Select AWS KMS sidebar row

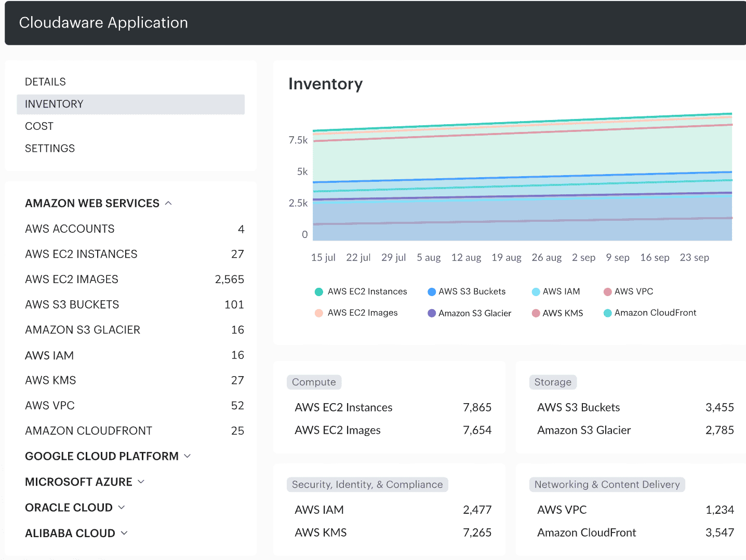pyautogui.click(x=135, y=380)
